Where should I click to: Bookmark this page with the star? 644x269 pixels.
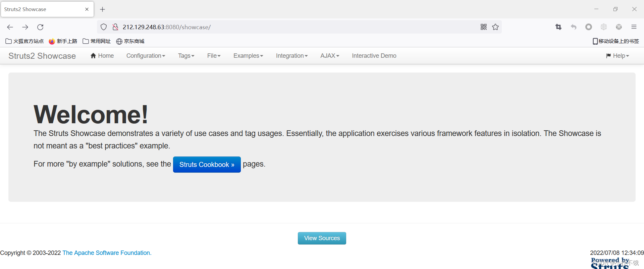tap(495, 27)
